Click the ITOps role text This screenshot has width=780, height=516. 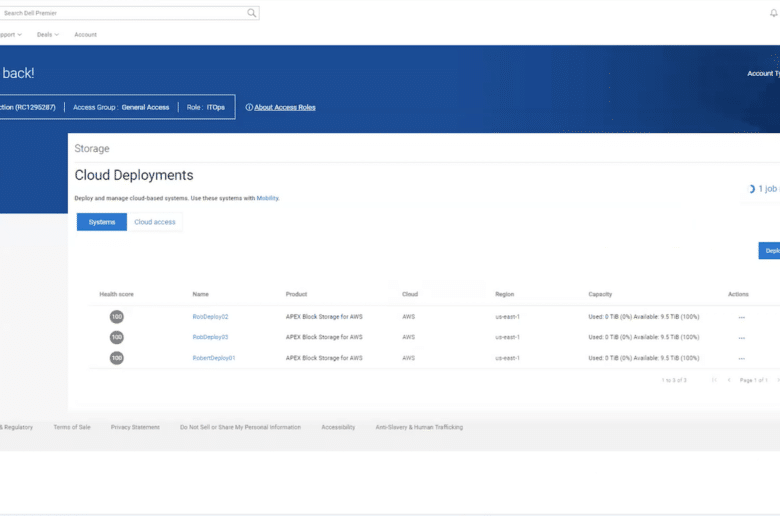click(x=216, y=107)
